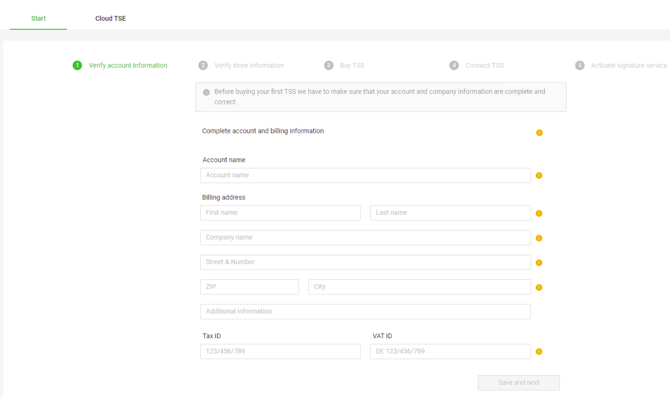Viewport: 670px width, 397px height.
Task: Click the VAT ID input field
Action: [450, 352]
